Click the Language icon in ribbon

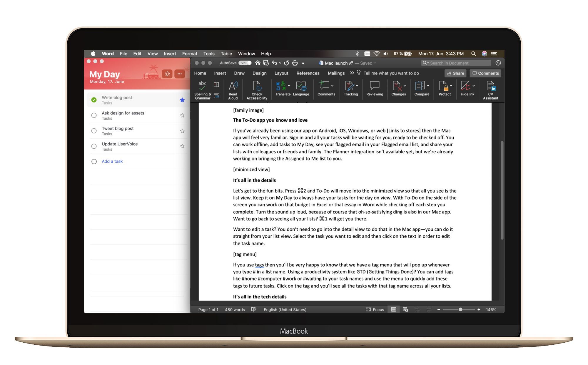click(x=301, y=87)
